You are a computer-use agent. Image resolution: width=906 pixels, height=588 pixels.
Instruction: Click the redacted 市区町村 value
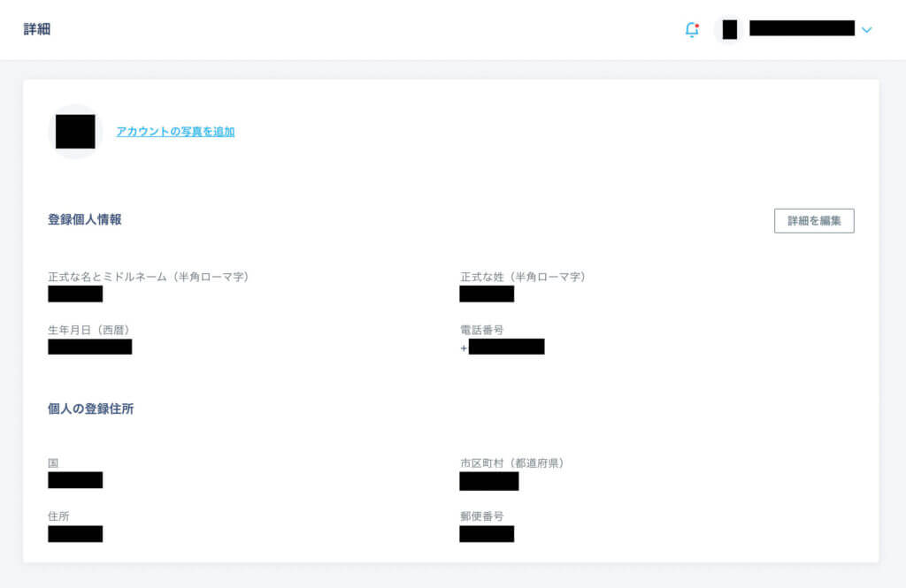[x=488, y=481]
